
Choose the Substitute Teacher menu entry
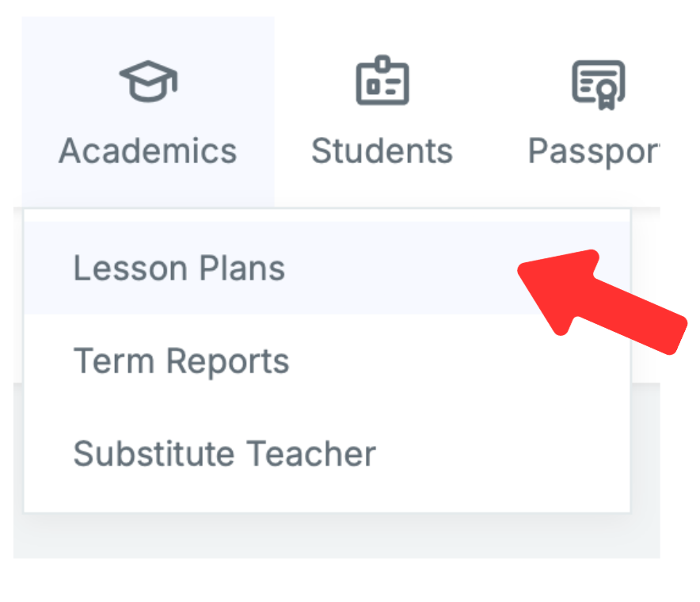(224, 454)
